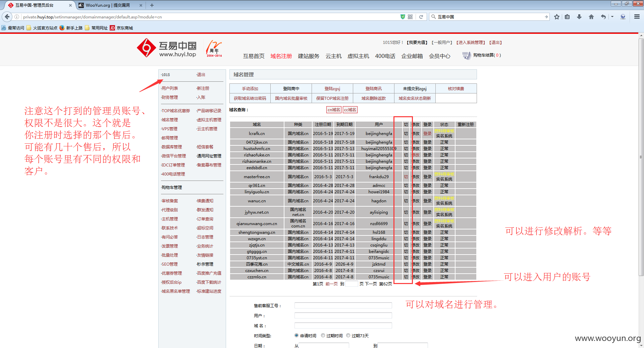Viewport: 644px width, 348px height.
Task: Open the bookmarks list icon
Action: click(567, 17)
